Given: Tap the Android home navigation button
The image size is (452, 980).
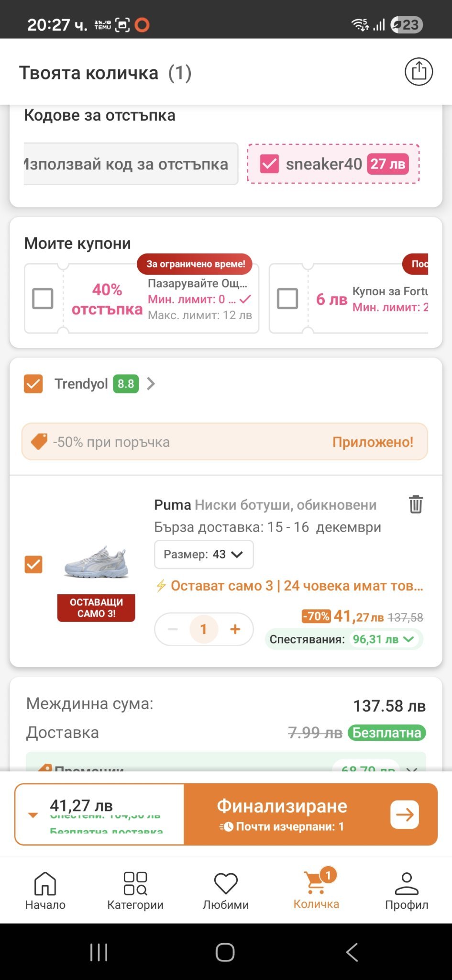Looking at the screenshot, I should coord(225,952).
